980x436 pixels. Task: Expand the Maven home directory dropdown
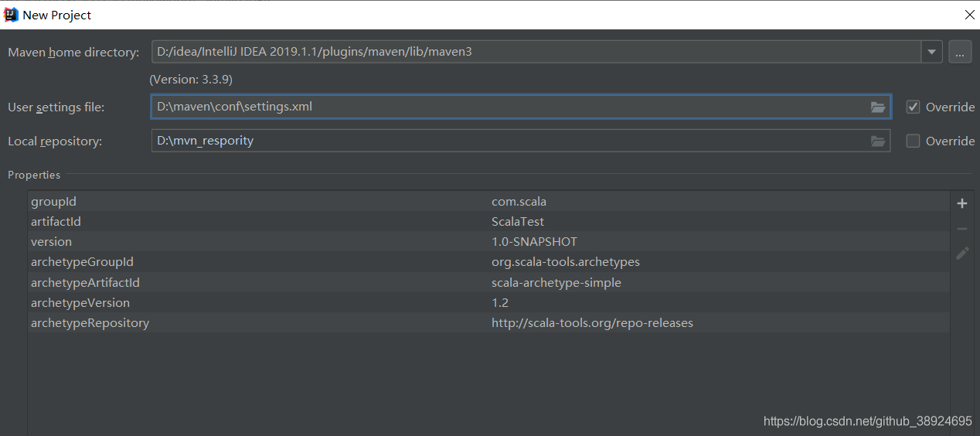(932, 53)
